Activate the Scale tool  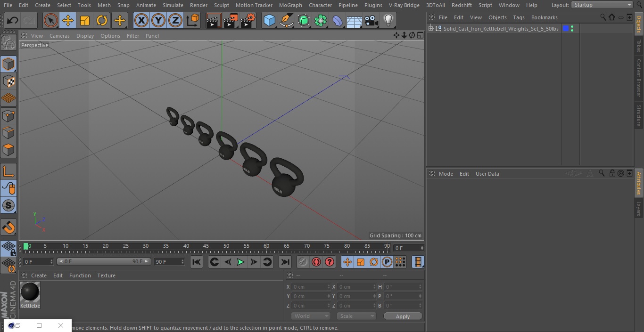tap(85, 20)
